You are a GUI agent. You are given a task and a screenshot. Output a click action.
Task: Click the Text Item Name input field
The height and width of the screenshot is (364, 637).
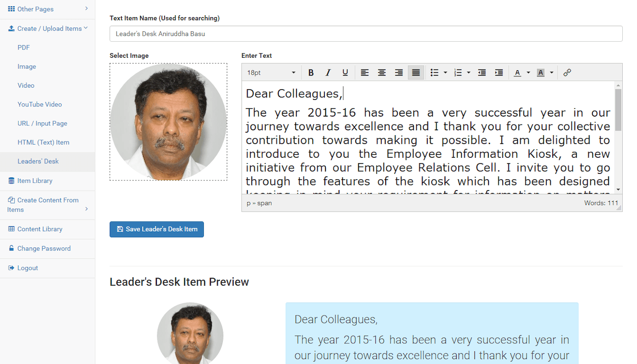pos(366,34)
